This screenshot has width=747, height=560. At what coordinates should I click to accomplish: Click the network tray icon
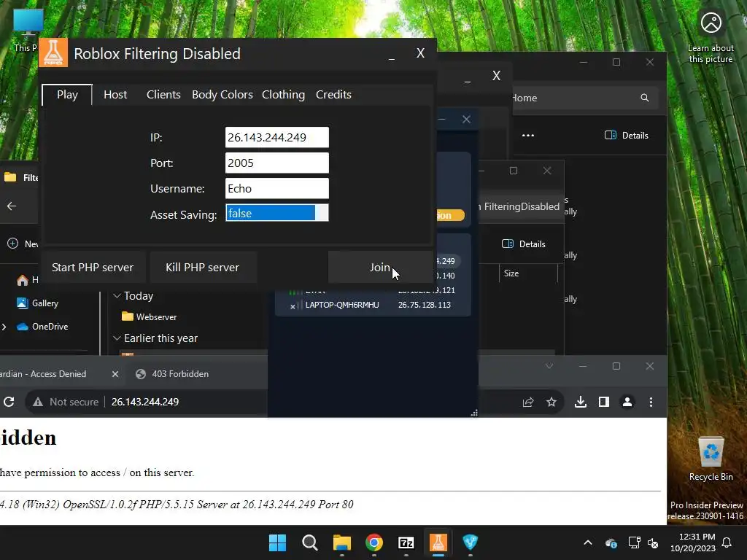tap(634, 542)
